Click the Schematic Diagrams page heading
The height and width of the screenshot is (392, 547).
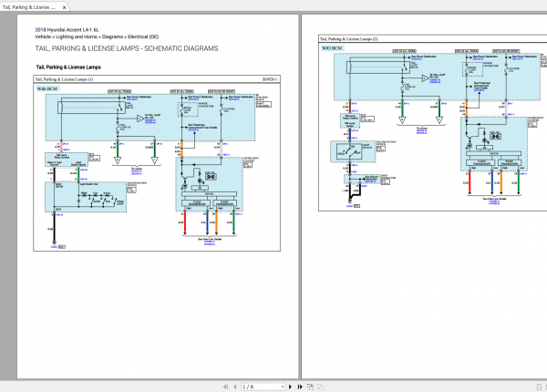click(x=126, y=48)
